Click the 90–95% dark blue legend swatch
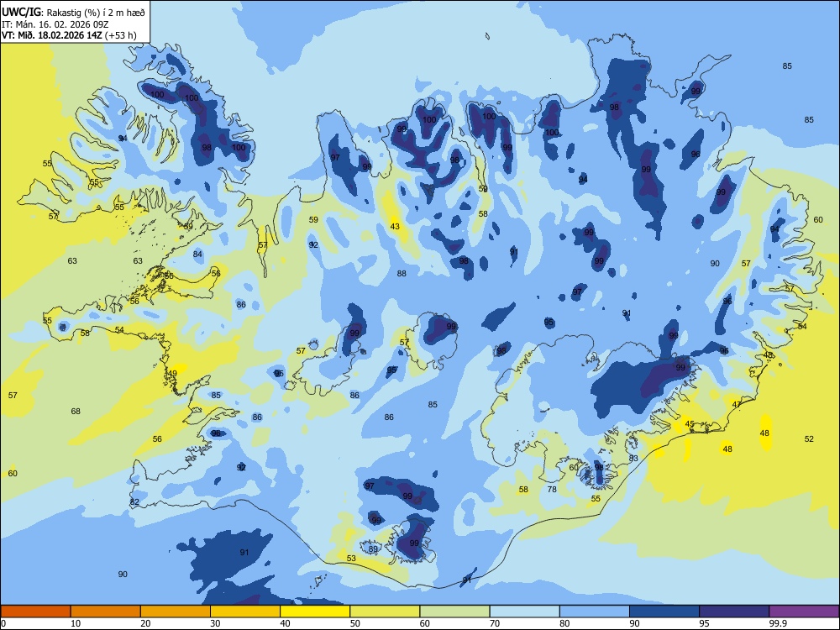840x630 pixels. point(664,612)
